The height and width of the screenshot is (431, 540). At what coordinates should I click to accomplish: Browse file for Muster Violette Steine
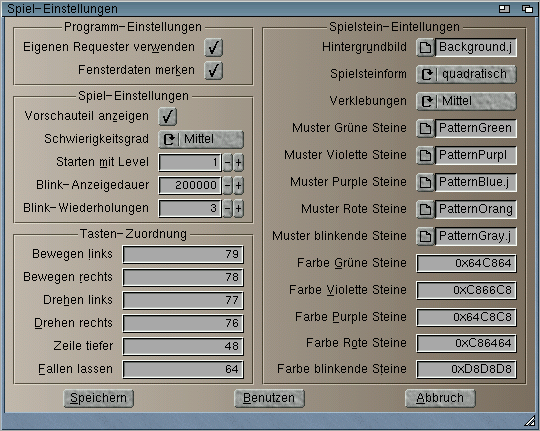pyautogui.click(x=425, y=155)
